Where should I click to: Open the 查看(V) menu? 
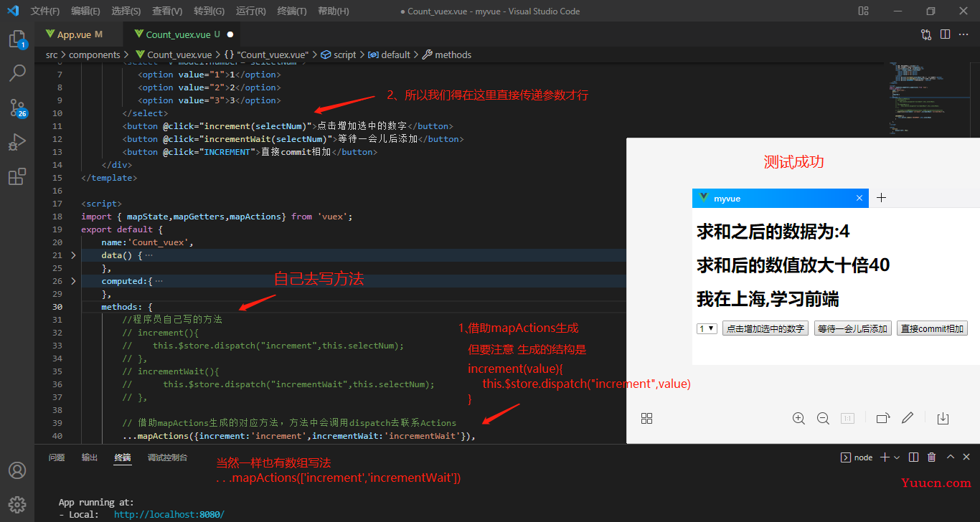coord(167,11)
